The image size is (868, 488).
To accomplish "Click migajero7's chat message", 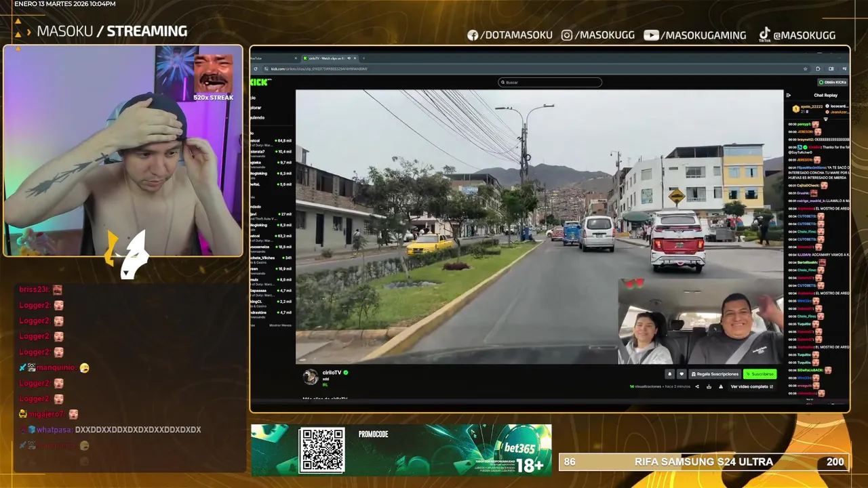I will [49, 414].
